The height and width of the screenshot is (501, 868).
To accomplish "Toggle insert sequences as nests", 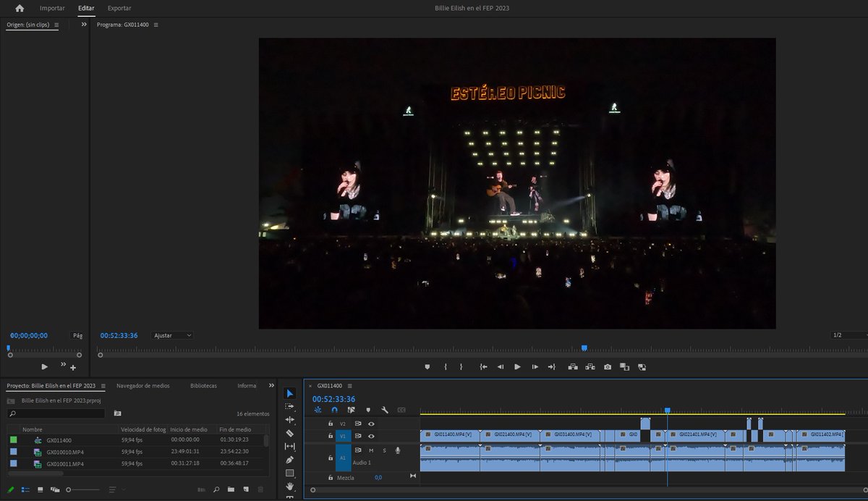I will [x=318, y=410].
